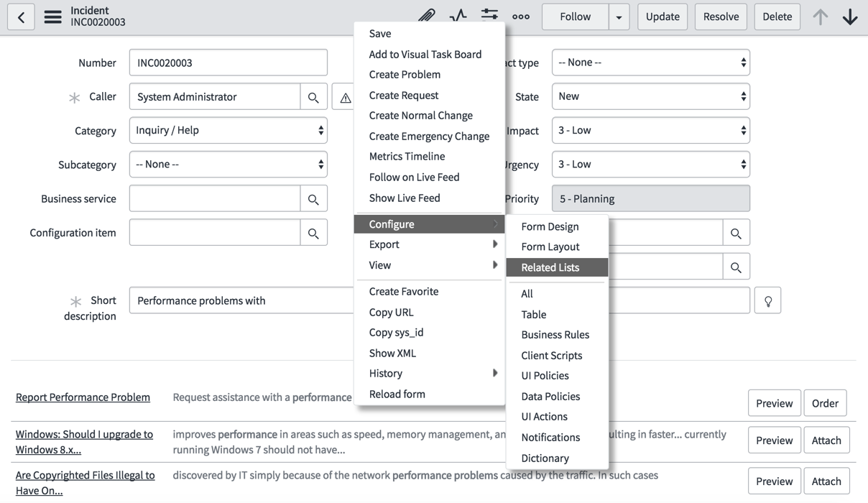The width and height of the screenshot is (868, 503).
Task: Select Business Rules in submenu
Action: [557, 334]
